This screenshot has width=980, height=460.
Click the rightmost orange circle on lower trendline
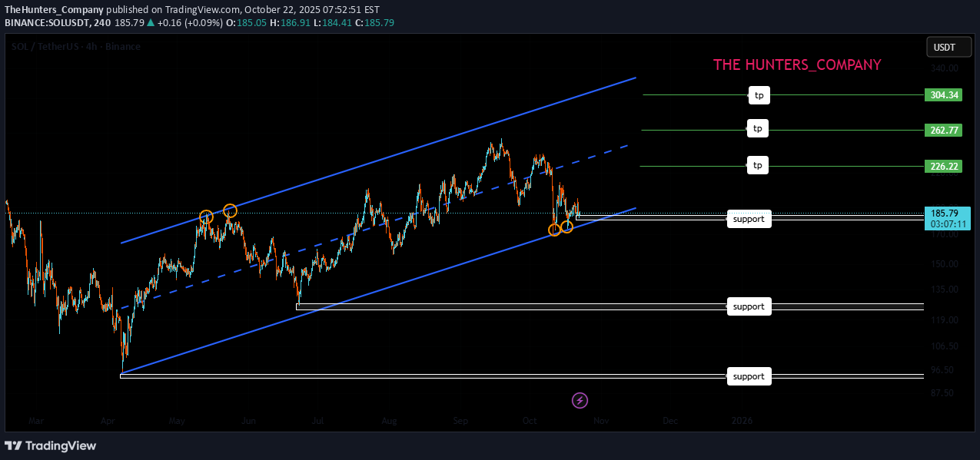coord(566,227)
